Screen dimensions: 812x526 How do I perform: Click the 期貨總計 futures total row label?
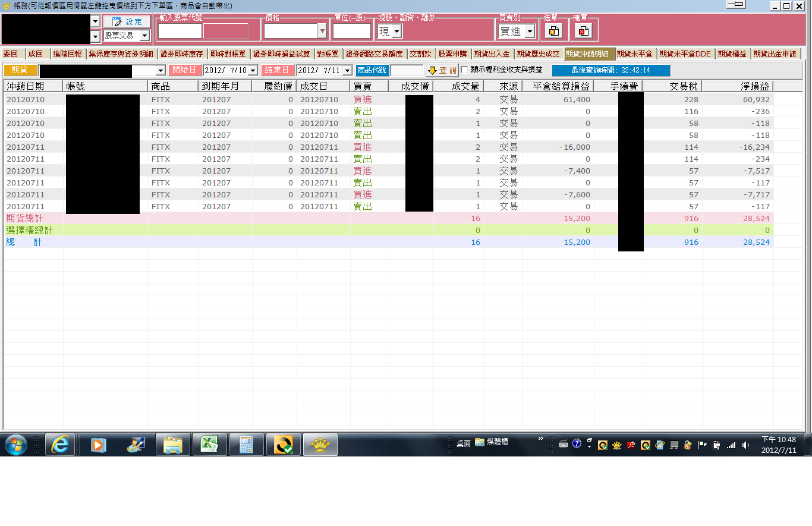[25, 218]
